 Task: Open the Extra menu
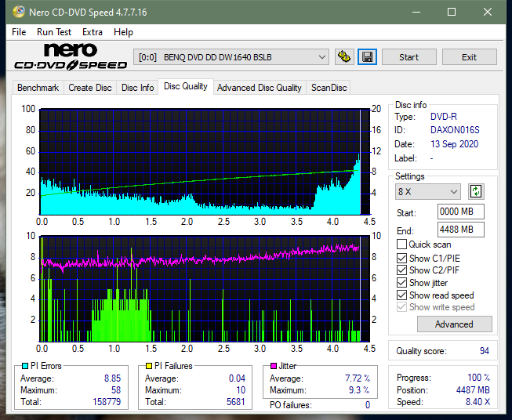pyautogui.click(x=93, y=32)
